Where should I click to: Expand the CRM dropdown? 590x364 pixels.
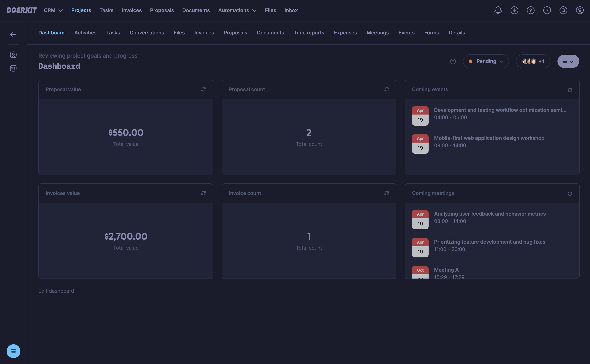53,10
